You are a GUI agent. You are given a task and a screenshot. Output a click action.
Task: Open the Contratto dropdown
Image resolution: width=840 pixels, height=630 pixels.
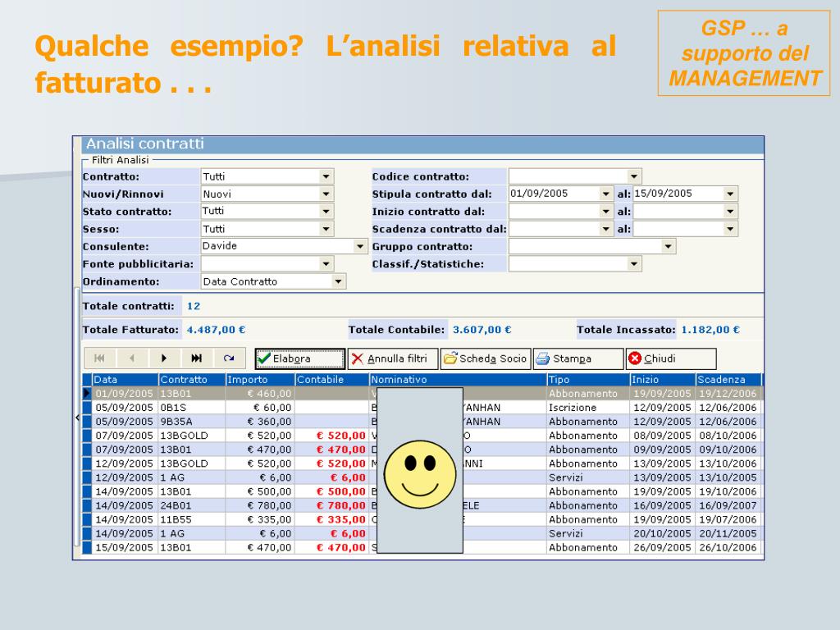pyautogui.click(x=326, y=176)
